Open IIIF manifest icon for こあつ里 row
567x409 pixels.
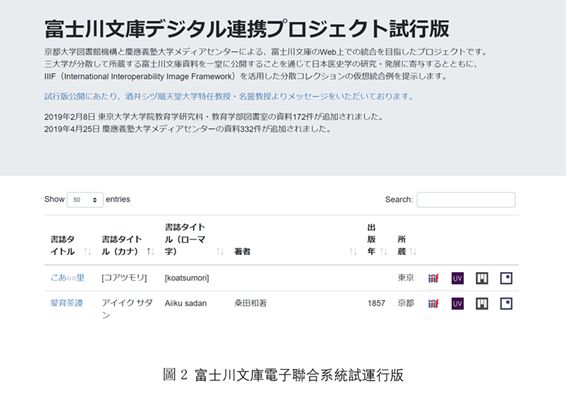click(x=433, y=278)
